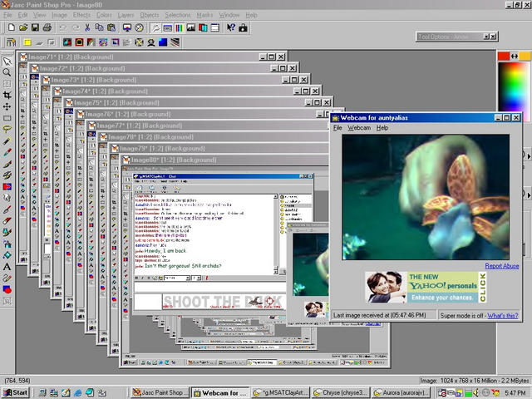This screenshot has height=399, width=532.
Task: Switch to Aurora taskbar button
Action: click(401, 392)
